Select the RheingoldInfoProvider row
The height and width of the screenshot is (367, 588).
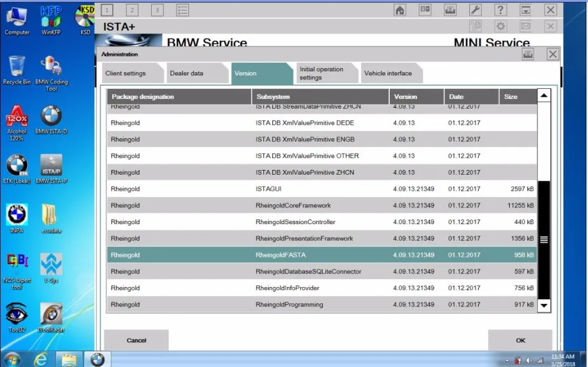322,288
